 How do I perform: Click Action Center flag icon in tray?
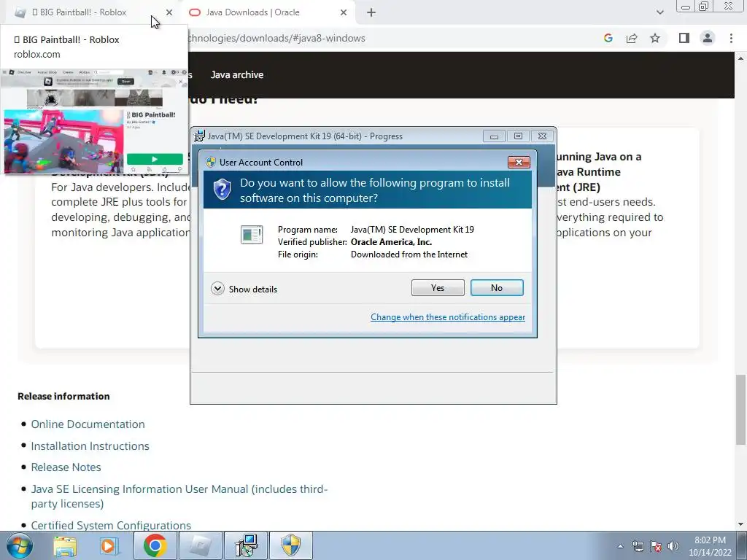tap(656, 547)
